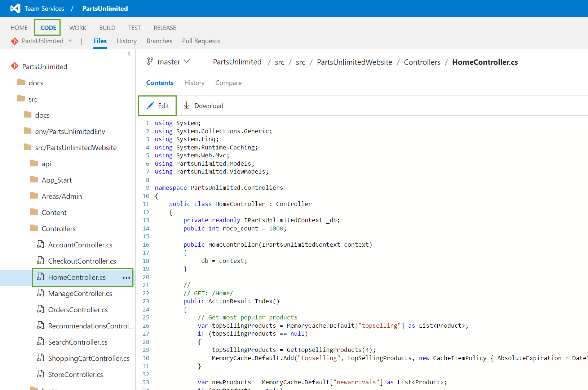The width and height of the screenshot is (588, 390).
Task: Select the nested docs folder under src
Action: [x=43, y=115]
